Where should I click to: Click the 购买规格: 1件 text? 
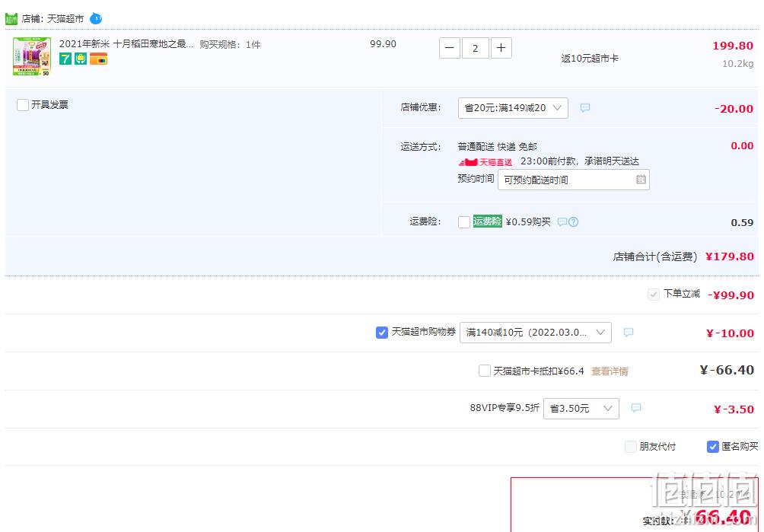[230, 44]
